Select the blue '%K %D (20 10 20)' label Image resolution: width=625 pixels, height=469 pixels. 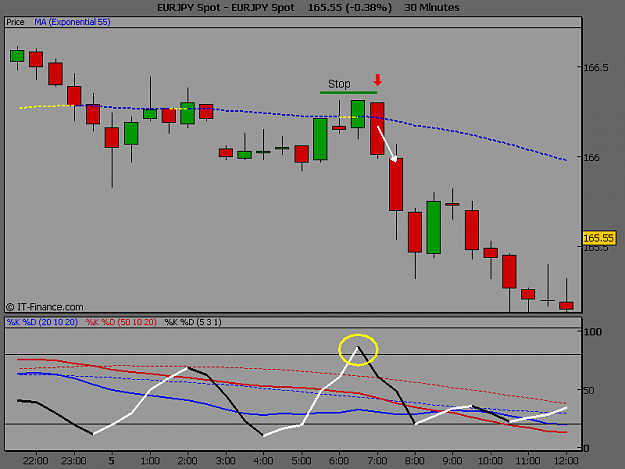(42, 322)
